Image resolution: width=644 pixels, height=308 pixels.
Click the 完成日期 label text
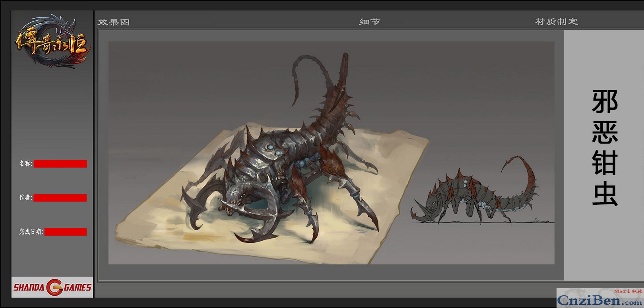[x=31, y=232]
